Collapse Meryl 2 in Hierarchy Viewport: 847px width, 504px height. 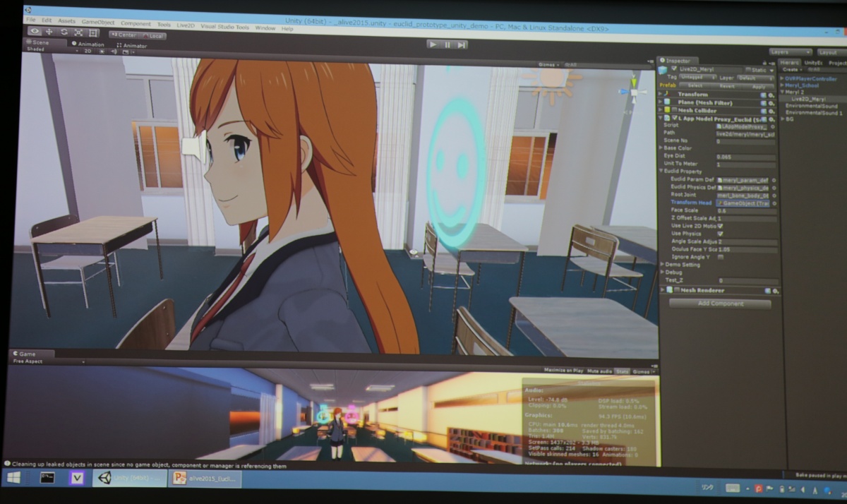(x=782, y=92)
